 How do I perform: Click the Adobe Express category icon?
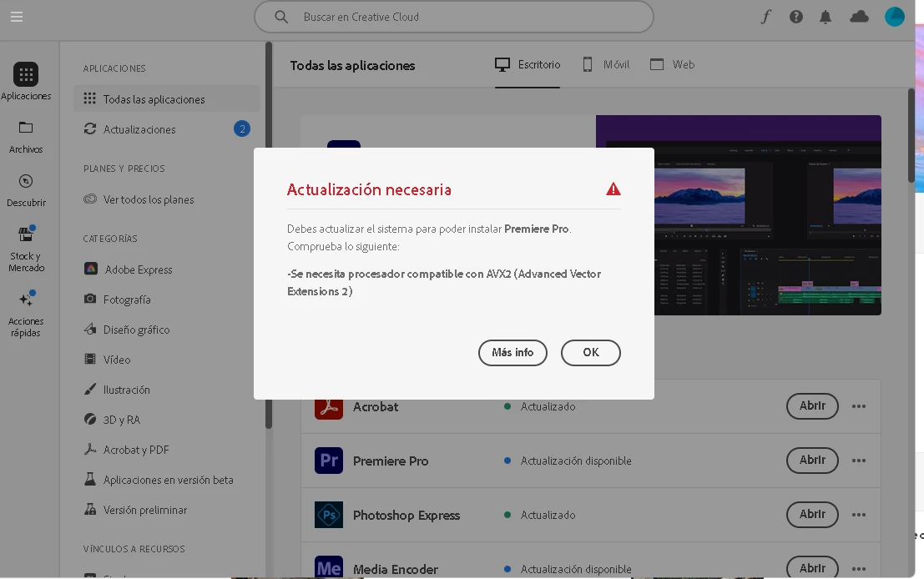point(91,269)
